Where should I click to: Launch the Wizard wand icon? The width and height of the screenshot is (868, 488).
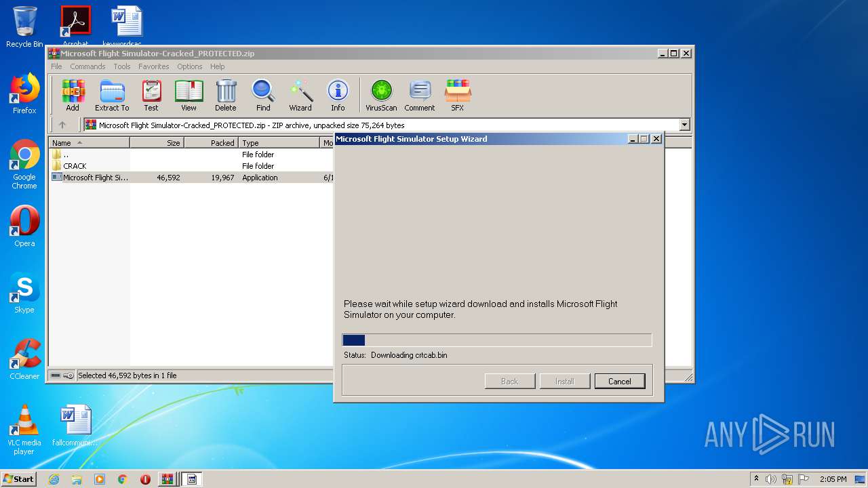pos(300,95)
